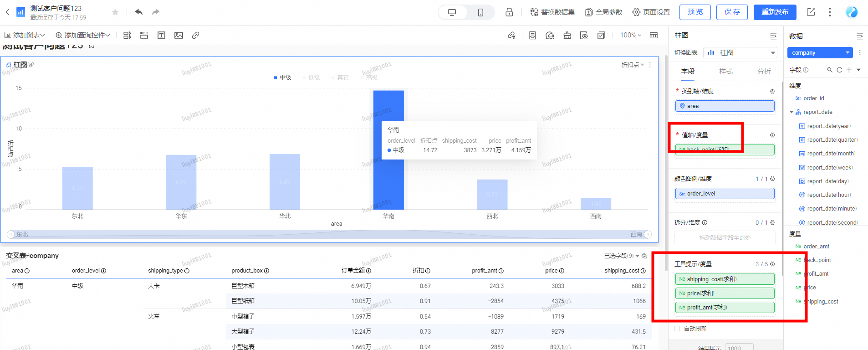Click the redo arrow icon
The width and height of the screenshot is (868, 350).
point(156,12)
